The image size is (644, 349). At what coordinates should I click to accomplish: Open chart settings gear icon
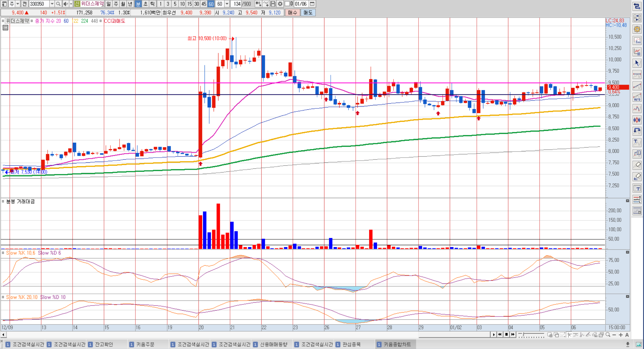(280, 4)
